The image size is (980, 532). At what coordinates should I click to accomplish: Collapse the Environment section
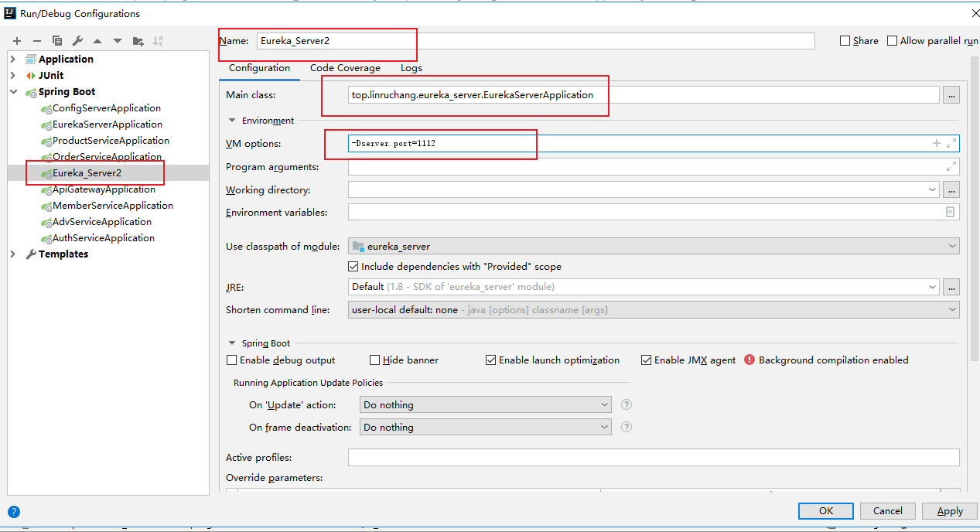231,121
